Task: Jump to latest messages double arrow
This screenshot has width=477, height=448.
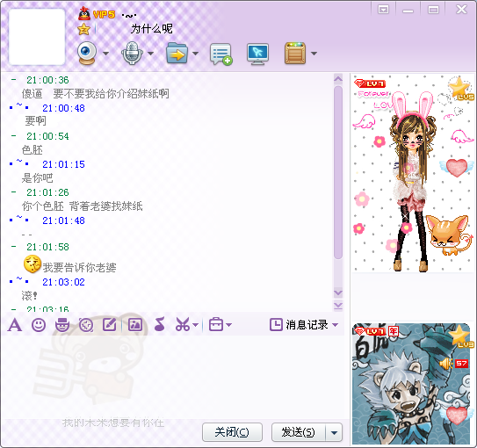Action: point(338,306)
